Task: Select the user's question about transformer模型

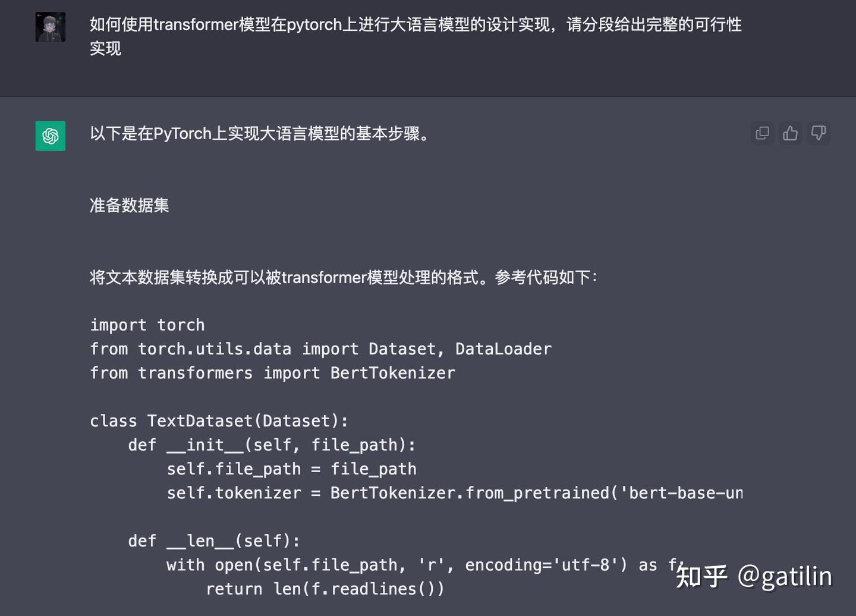Action: click(416, 26)
